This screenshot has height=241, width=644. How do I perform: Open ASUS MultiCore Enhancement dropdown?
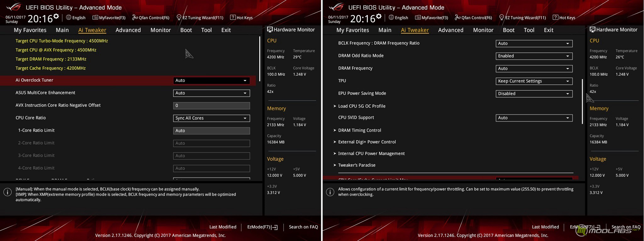(x=211, y=93)
